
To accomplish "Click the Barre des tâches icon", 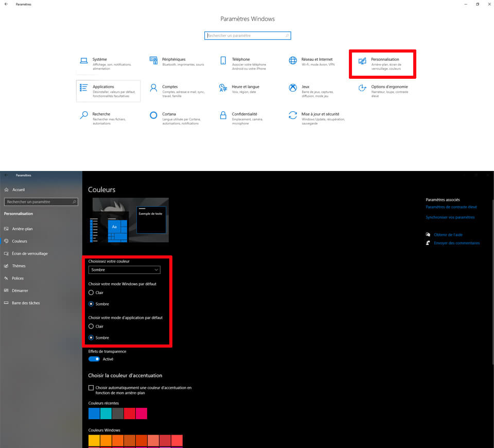I will pos(6,303).
